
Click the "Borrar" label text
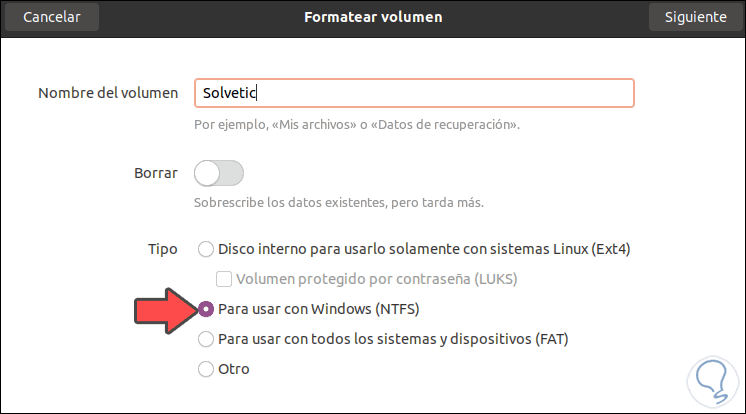155,173
